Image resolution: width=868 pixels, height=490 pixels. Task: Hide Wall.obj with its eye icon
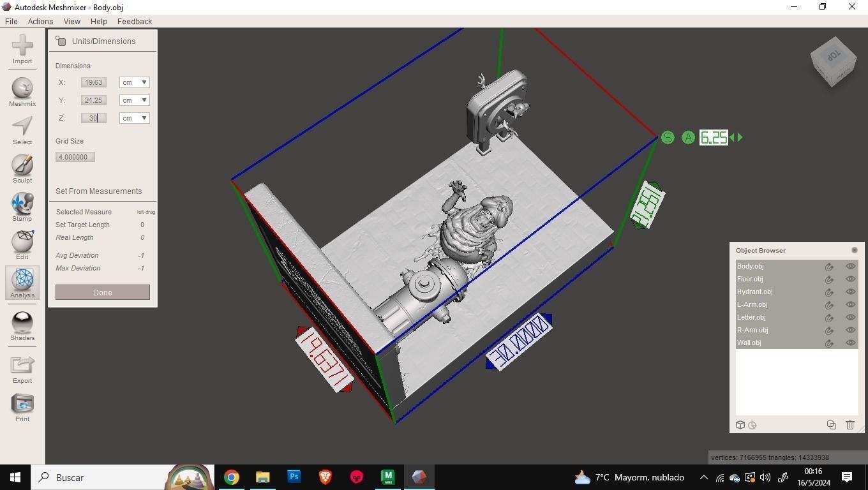850,343
